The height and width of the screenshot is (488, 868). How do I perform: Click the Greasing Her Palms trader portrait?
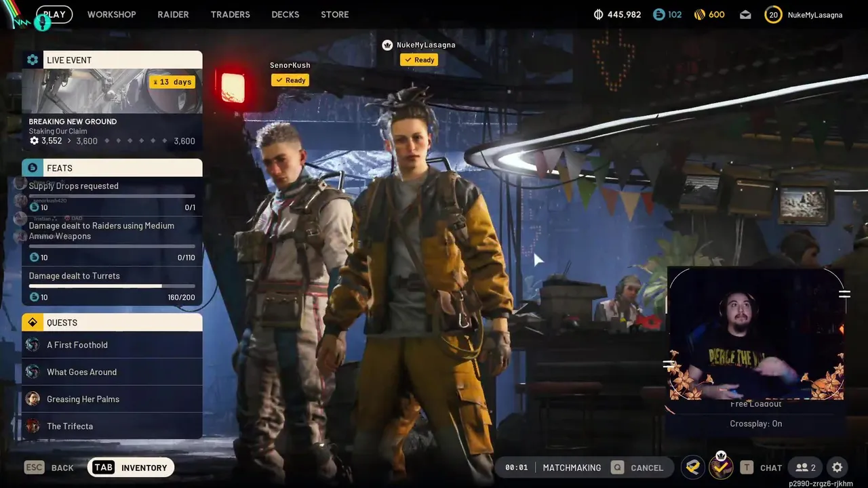(33, 399)
